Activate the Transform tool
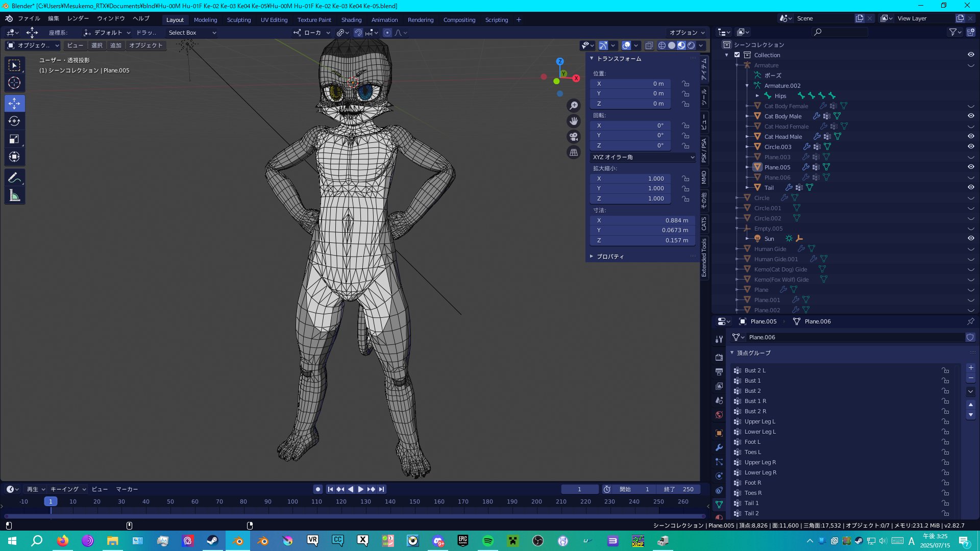980x551 pixels. (x=14, y=157)
